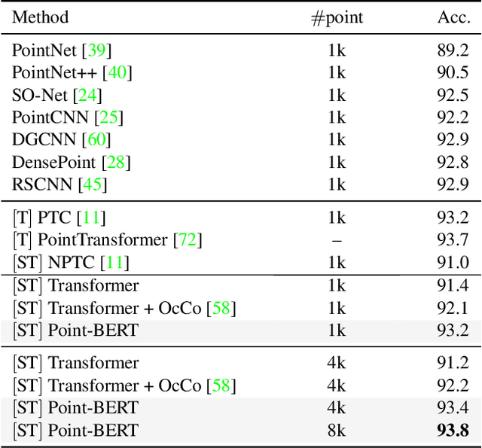
Task: Click the 93.7 PointTransformer accuracy value
Action: coord(454,240)
